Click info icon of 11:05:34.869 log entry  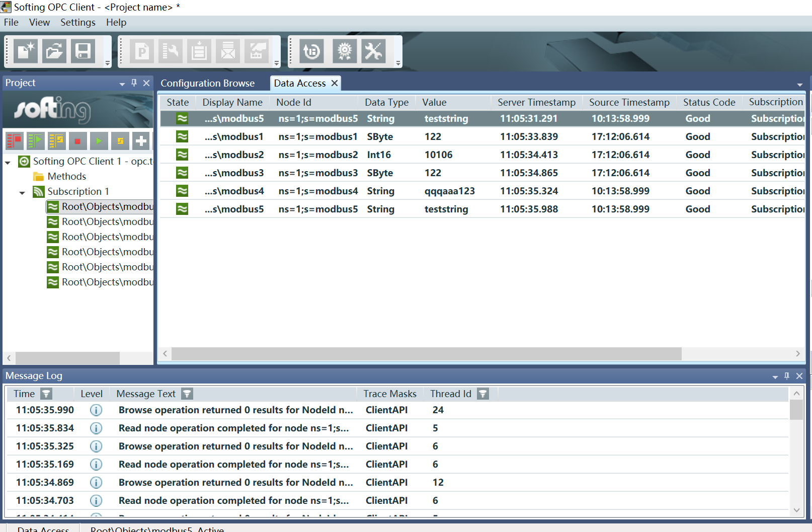pyautogui.click(x=96, y=483)
